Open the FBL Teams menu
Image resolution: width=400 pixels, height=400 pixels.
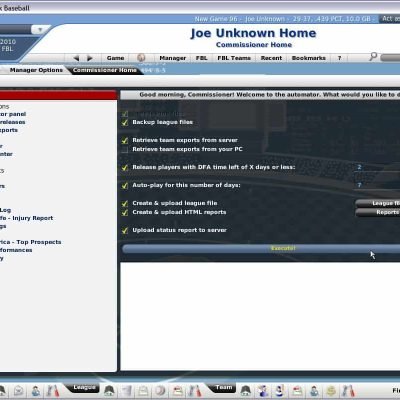(x=234, y=58)
